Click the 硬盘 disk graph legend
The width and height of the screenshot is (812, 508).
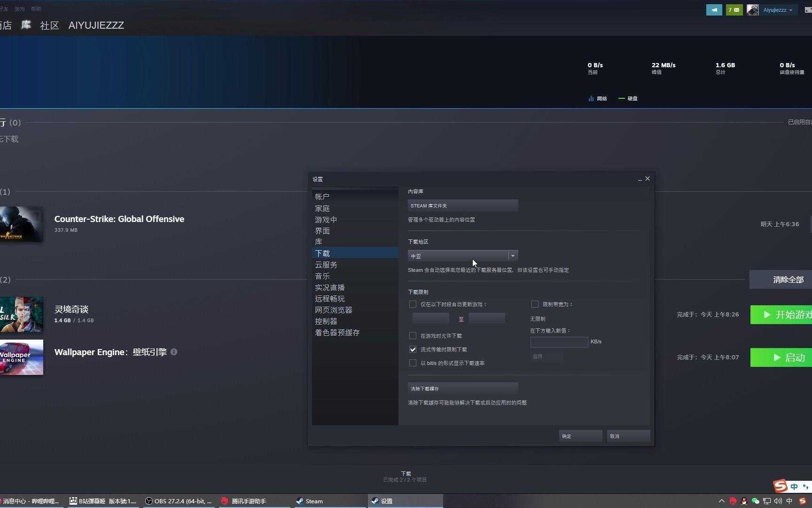[x=628, y=99]
